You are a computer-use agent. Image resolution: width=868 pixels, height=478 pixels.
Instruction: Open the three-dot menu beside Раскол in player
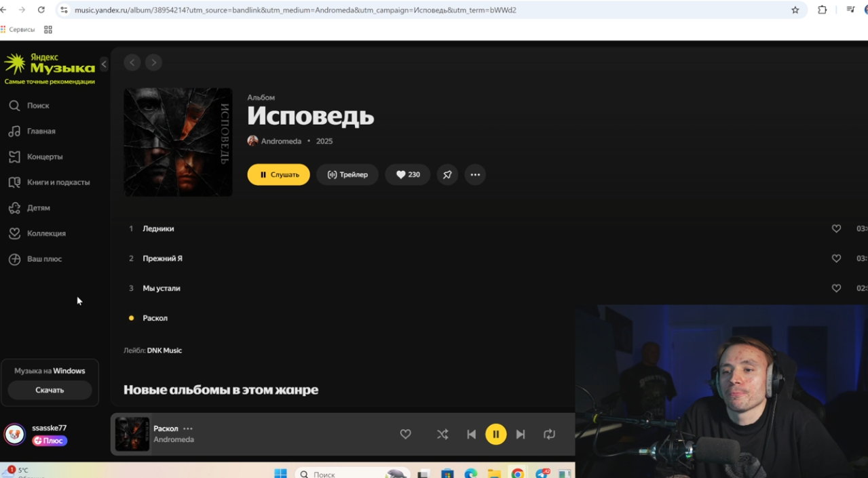(x=188, y=429)
